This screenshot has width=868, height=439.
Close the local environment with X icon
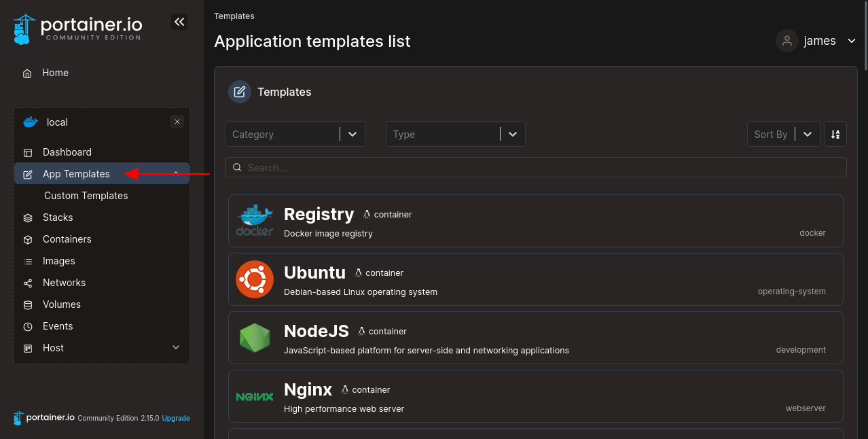point(177,122)
